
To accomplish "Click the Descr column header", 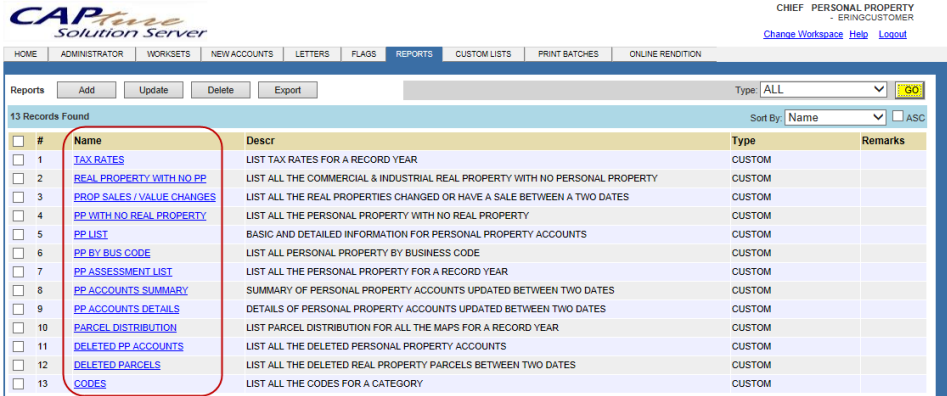I will pyautogui.click(x=260, y=141).
